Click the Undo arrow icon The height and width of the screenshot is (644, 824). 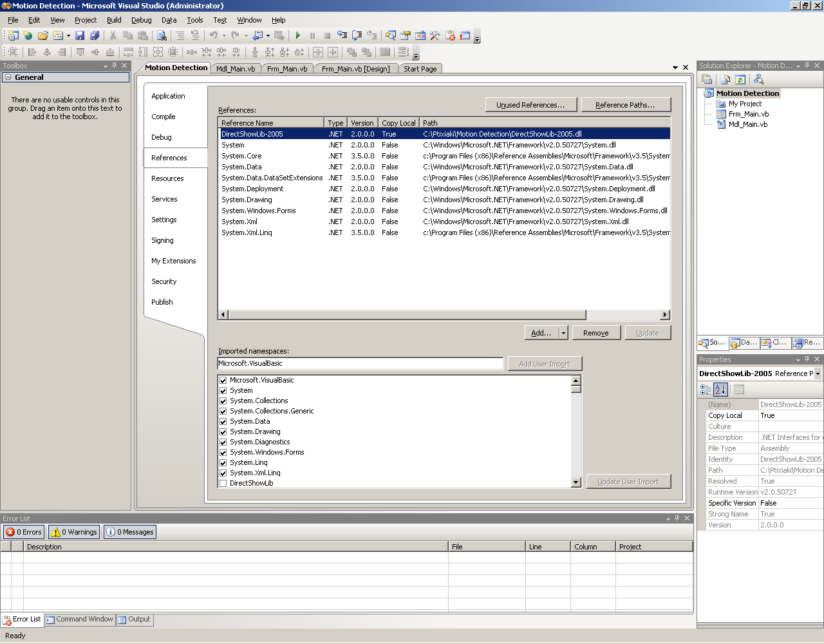click(x=213, y=35)
